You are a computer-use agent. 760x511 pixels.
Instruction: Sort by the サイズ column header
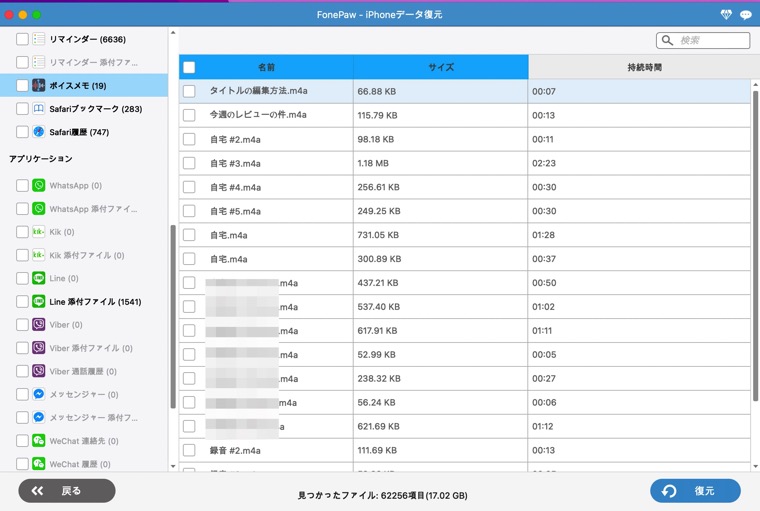pos(441,67)
